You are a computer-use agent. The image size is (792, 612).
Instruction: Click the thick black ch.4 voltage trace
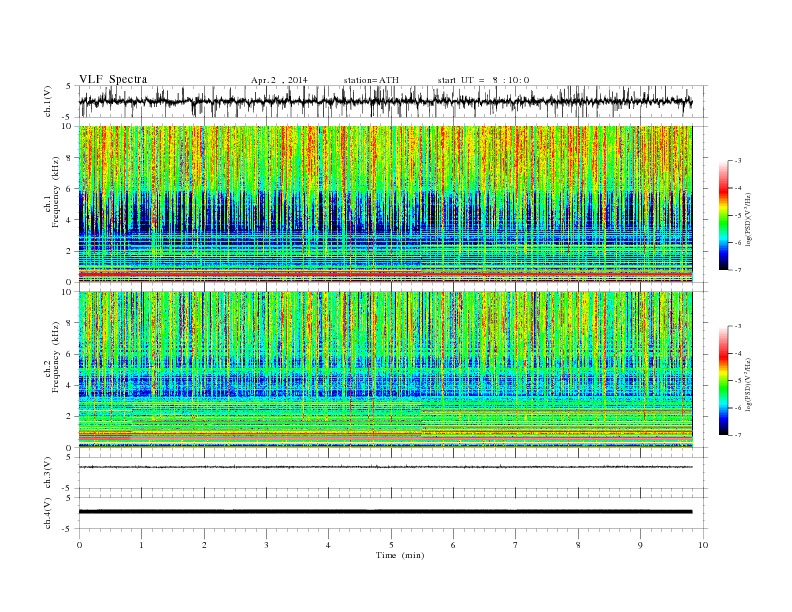[x=385, y=512]
